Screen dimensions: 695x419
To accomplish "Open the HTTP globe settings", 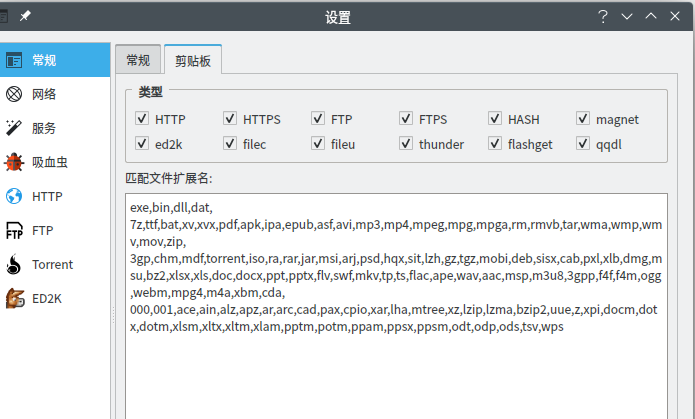I will point(14,197).
